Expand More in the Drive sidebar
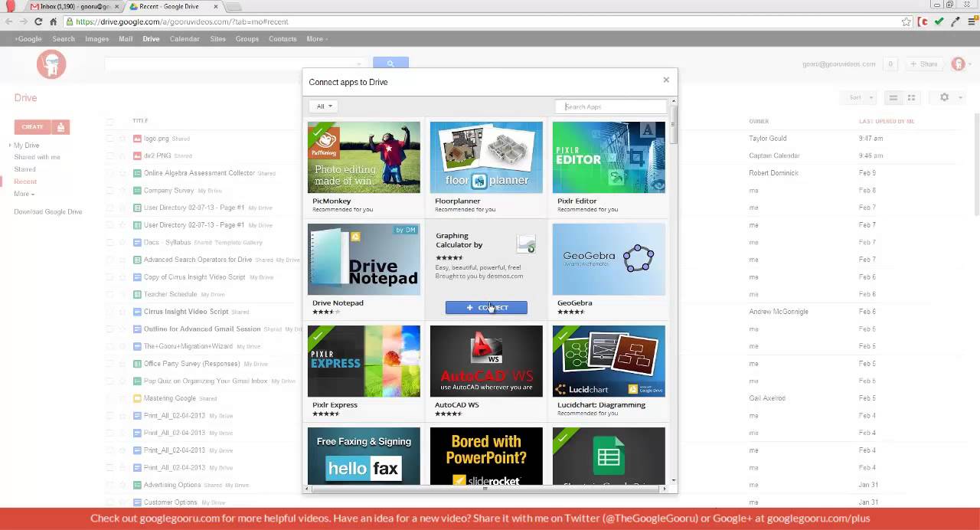 (24, 194)
